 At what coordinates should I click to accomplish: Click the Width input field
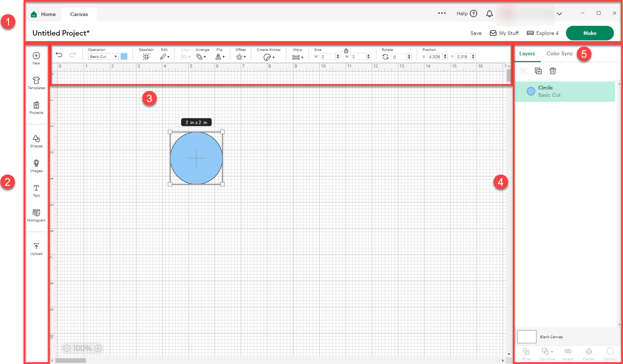(x=326, y=57)
